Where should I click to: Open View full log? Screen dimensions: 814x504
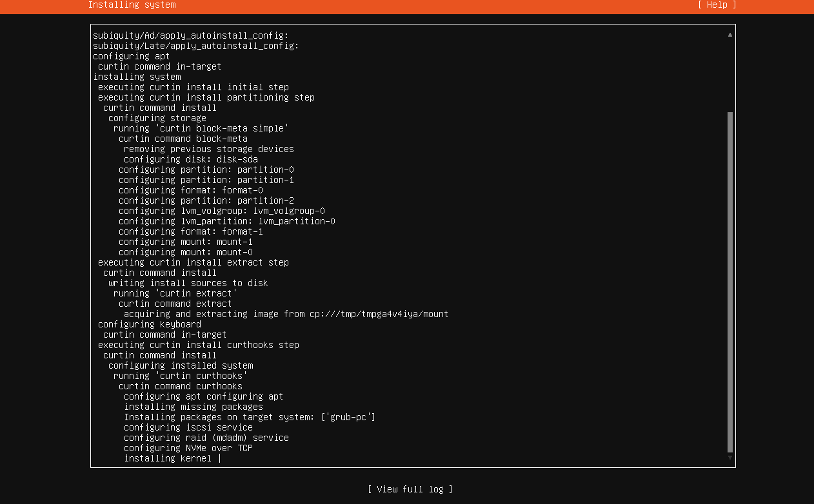(410, 489)
